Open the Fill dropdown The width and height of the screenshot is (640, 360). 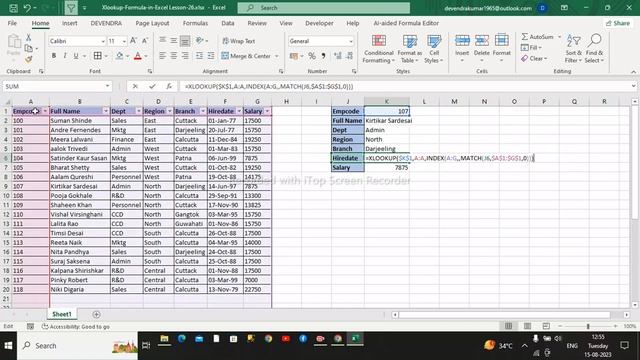click(x=531, y=48)
